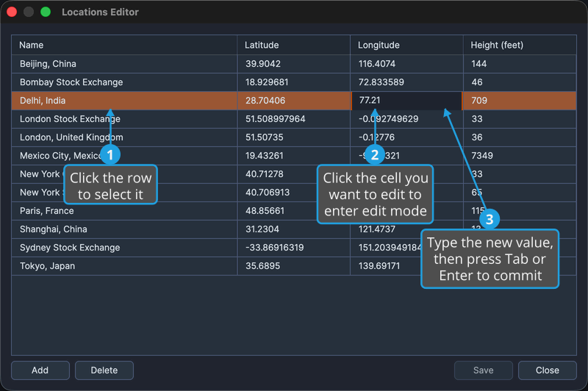Screen dimensions: 588x391
Task: Click Bombay Stock Exchange height 46
Action: click(520, 82)
